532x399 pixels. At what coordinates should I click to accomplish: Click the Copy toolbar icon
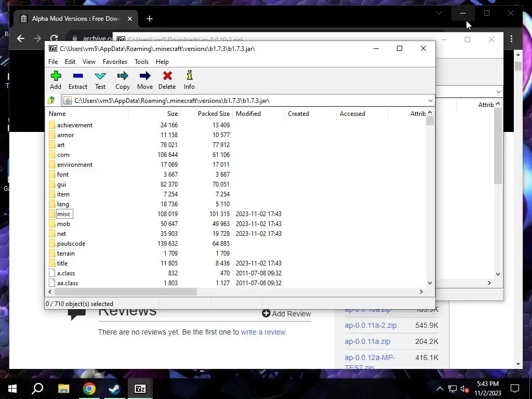(x=123, y=76)
